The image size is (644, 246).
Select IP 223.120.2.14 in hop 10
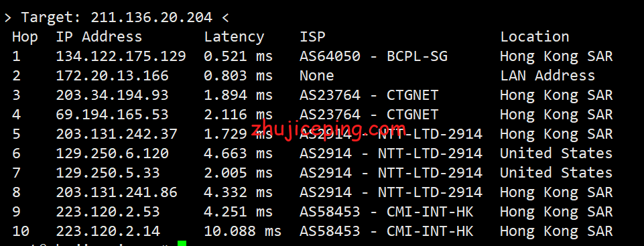coord(108,231)
